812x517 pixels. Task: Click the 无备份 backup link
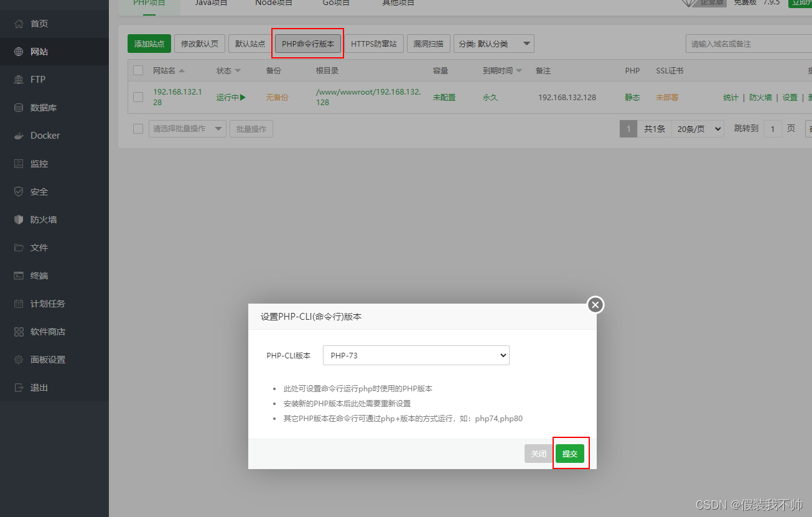point(277,97)
